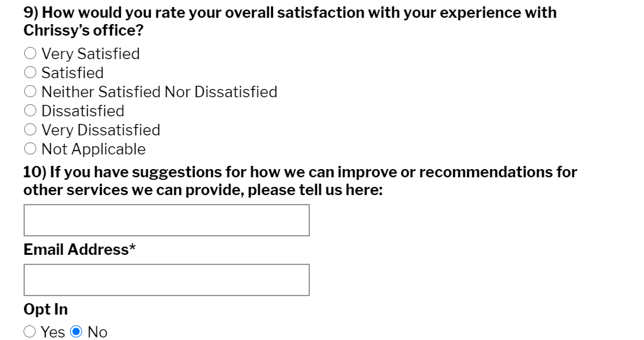Click the 'Very Satisfied' label text
Image resolution: width=644 pixels, height=340 pixels.
[x=90, y=54]
